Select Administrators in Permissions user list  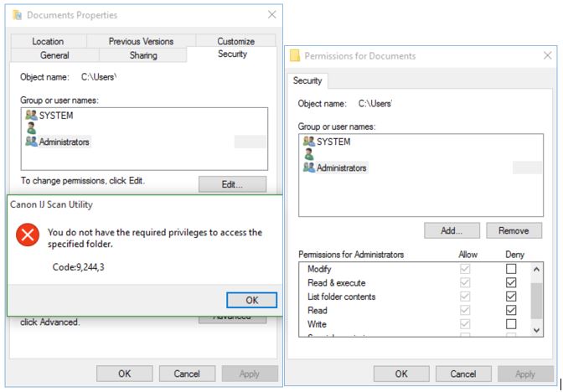342,168
